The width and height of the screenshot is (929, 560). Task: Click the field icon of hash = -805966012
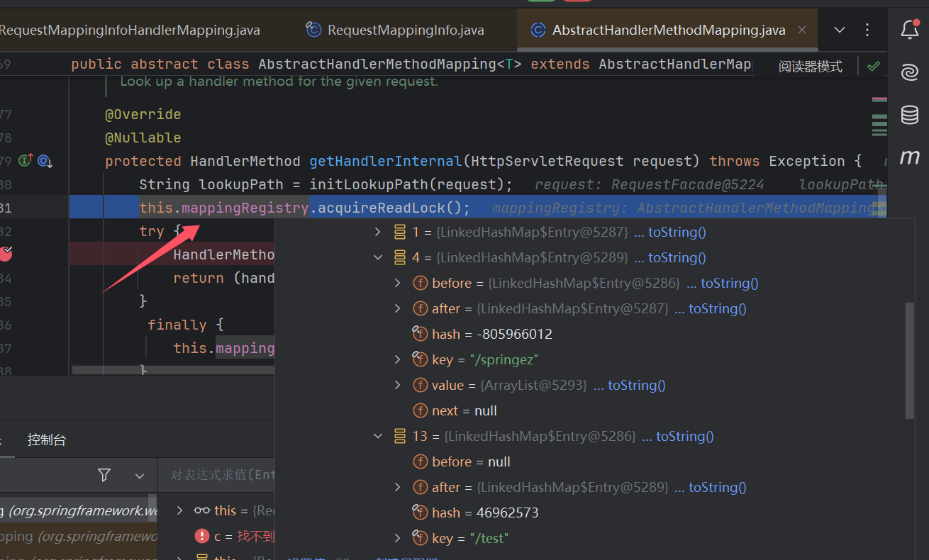(420, 333)
